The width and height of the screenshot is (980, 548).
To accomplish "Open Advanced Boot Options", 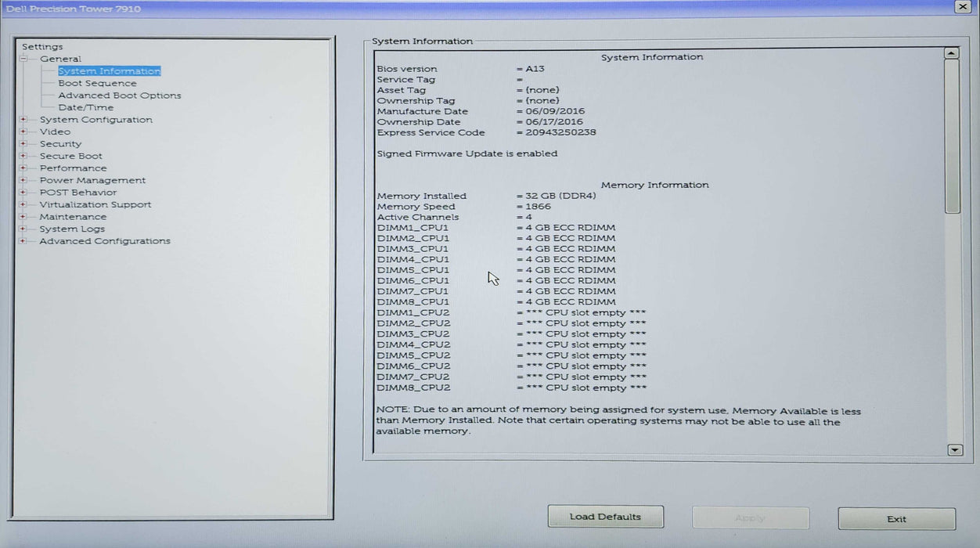I will [119, 96].
